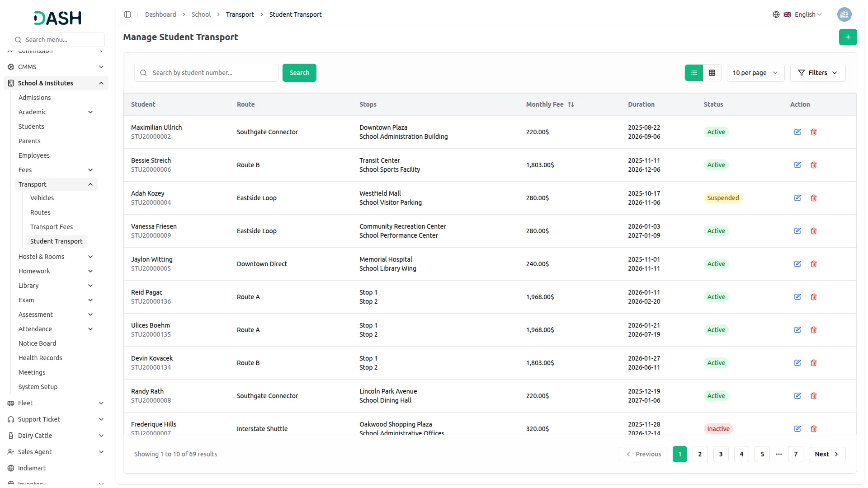868x488 pixels.
Task: Go to pagination page 2
Action: 700,454
